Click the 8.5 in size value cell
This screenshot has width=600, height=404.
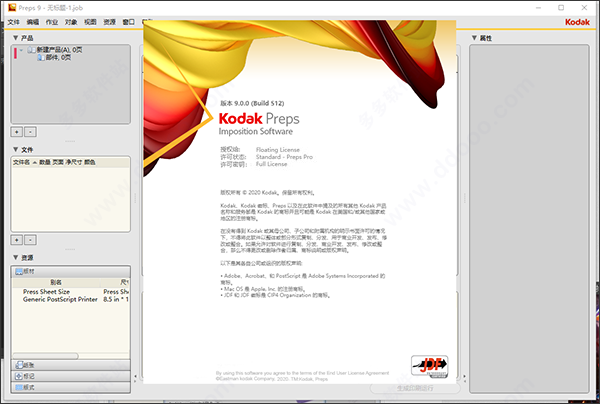[x=116, y=299]
